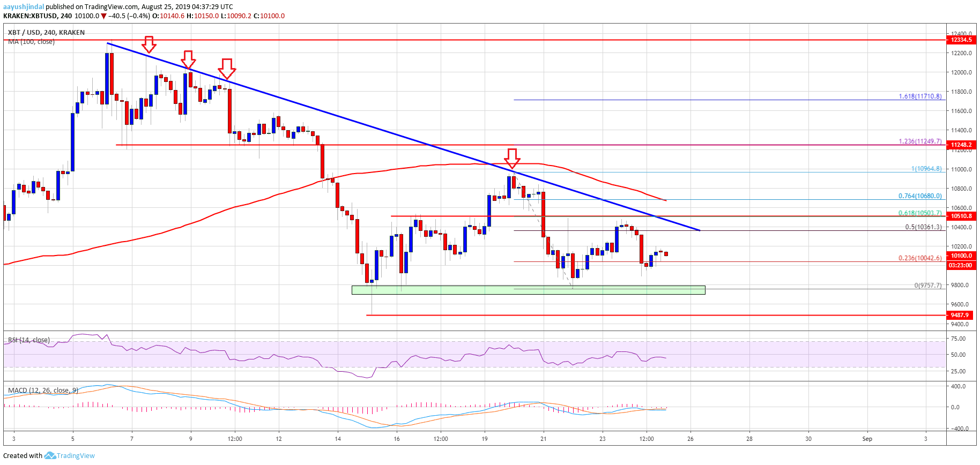Click the high value H:10150.0
Viewport: 980px width, 465px height.
coord(203,16)
